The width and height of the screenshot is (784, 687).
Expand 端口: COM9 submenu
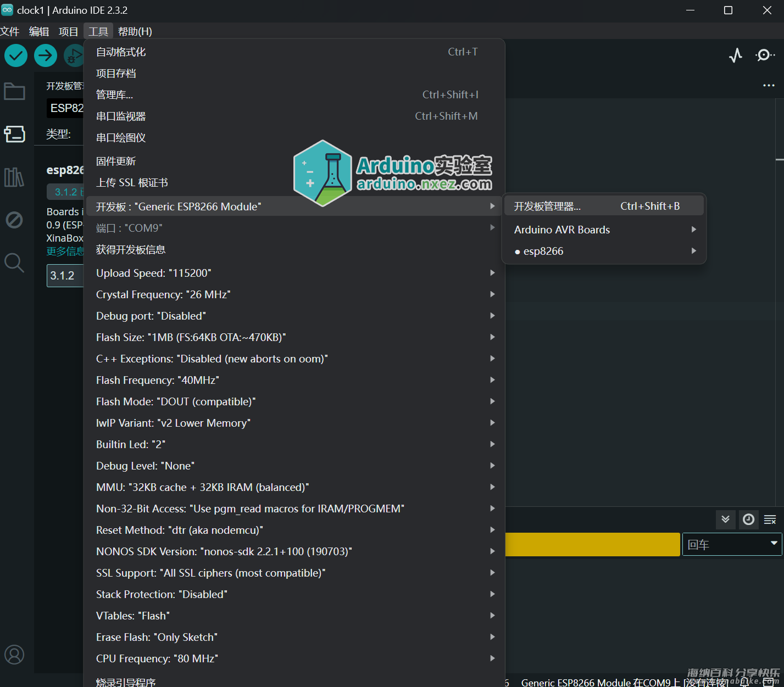click(x=294, y=228)
